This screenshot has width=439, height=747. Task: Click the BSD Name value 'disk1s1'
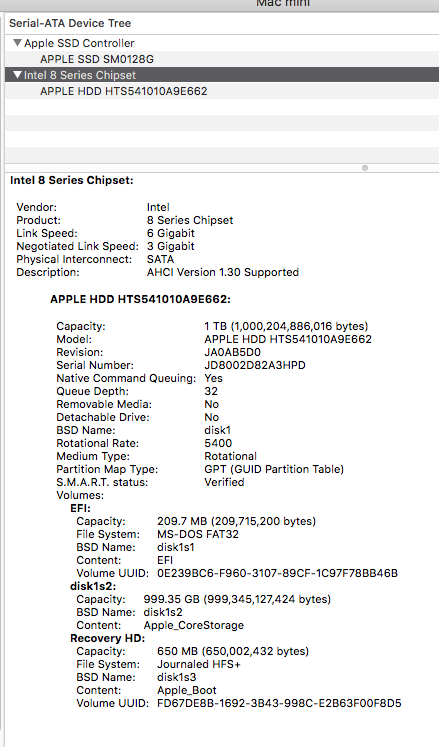pyautogui.click(x=175, y=547)
